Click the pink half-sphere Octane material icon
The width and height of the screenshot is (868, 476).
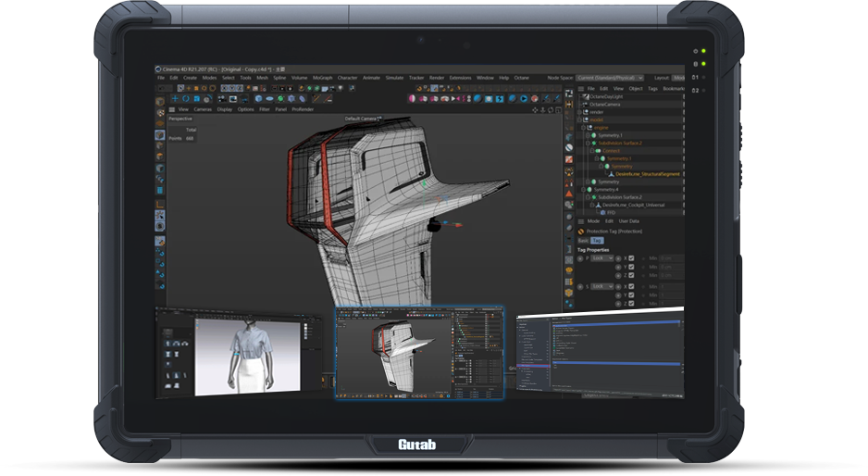(413, 99)
